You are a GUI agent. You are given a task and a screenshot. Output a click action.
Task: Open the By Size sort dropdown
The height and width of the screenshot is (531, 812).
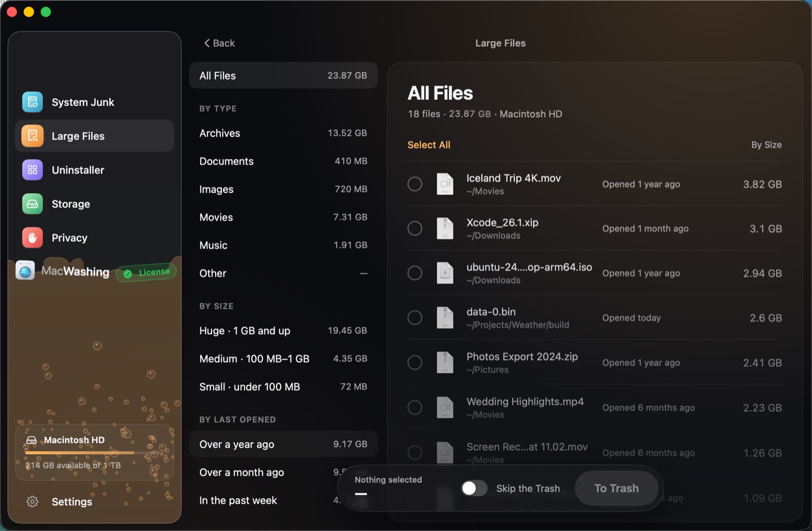[766, 145]
